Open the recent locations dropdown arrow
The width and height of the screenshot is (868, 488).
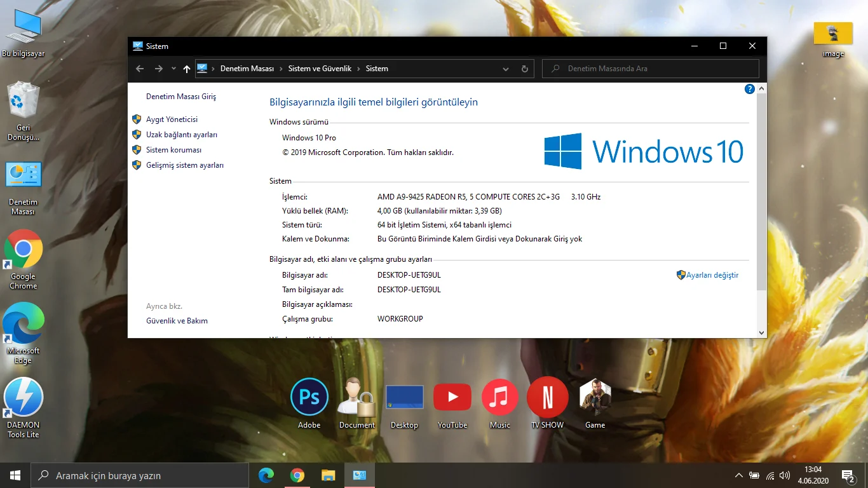coord(173,69)
